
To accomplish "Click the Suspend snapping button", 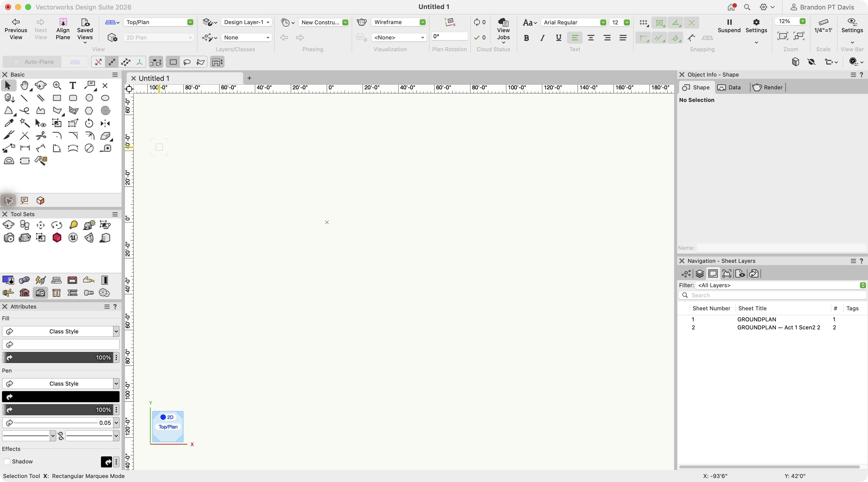I will (x=729, y=26).
